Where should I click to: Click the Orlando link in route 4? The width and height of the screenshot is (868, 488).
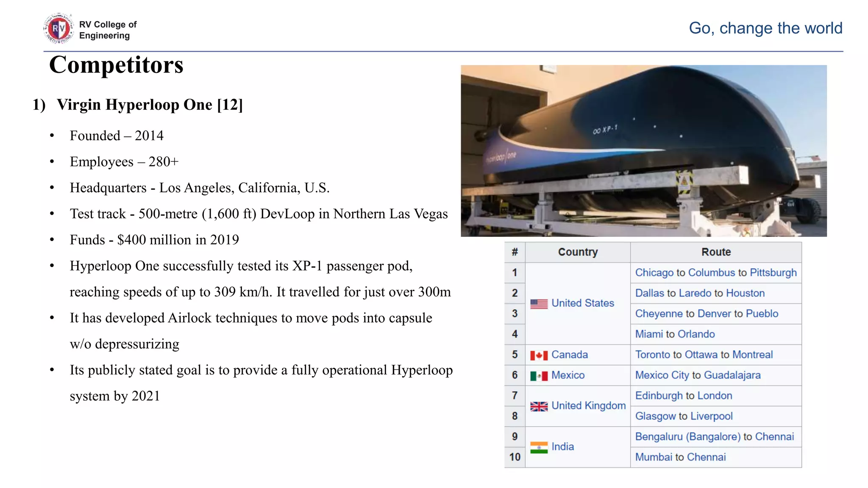(696, 334)
